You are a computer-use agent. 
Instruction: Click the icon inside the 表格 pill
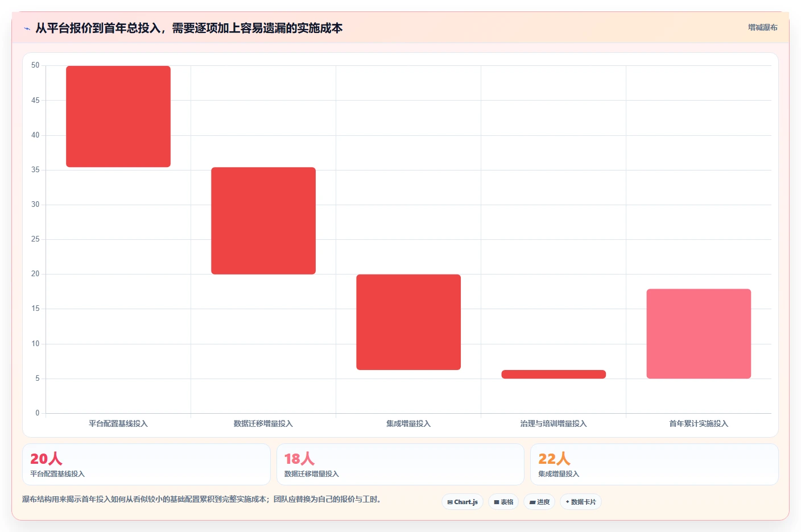[x=497, y=502]
